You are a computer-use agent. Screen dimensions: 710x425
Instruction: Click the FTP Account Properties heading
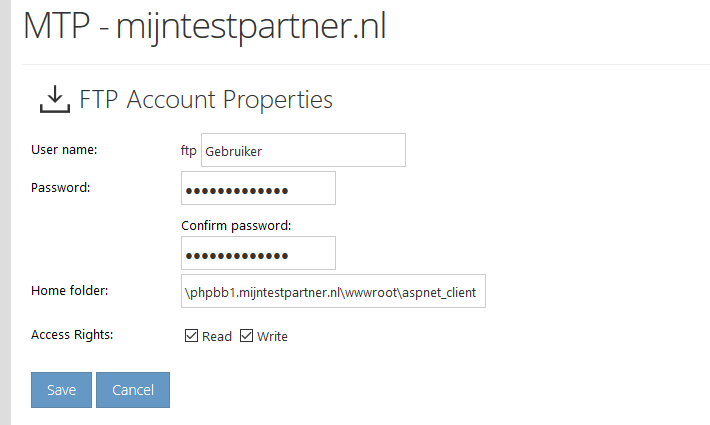(206, 100)
